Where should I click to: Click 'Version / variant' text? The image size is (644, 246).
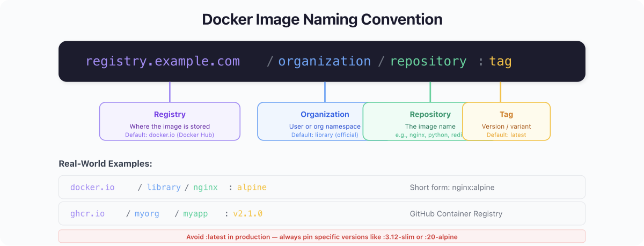tap(506, 126)
